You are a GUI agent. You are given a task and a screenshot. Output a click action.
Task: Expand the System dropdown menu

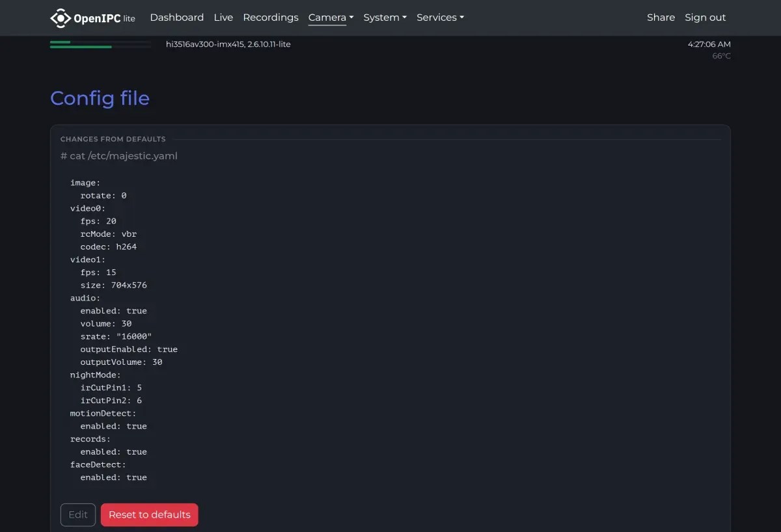(x=385, y=18)
